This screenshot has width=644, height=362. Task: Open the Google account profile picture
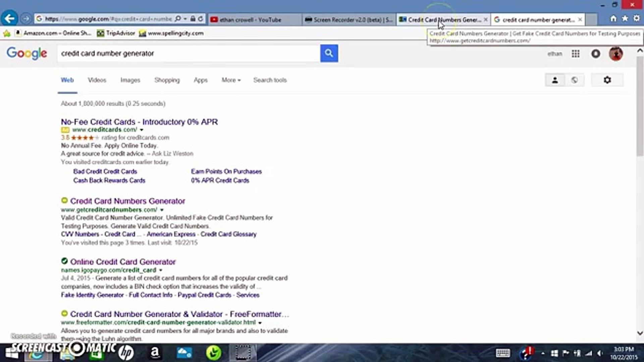coord(616,54)
